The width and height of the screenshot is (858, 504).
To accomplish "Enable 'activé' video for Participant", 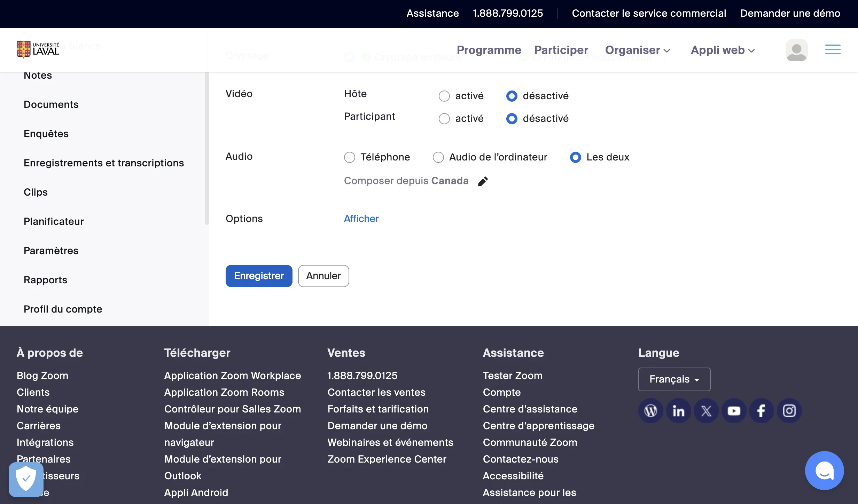I will pos(444,119).
